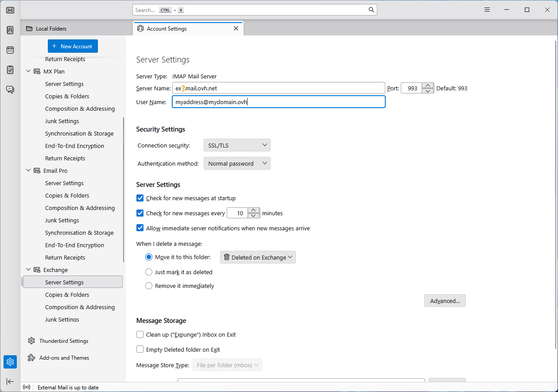Click the Settings gear icon in sidebar
Viewport: 558px width, 392px height.
[10, 362]
